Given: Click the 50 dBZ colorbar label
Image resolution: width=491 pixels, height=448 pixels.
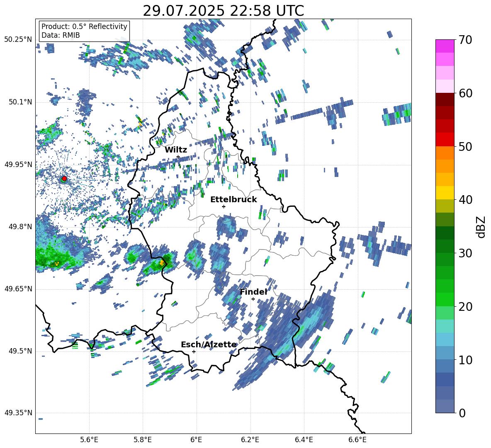Looking at the screenshot, I should point(465,147).
